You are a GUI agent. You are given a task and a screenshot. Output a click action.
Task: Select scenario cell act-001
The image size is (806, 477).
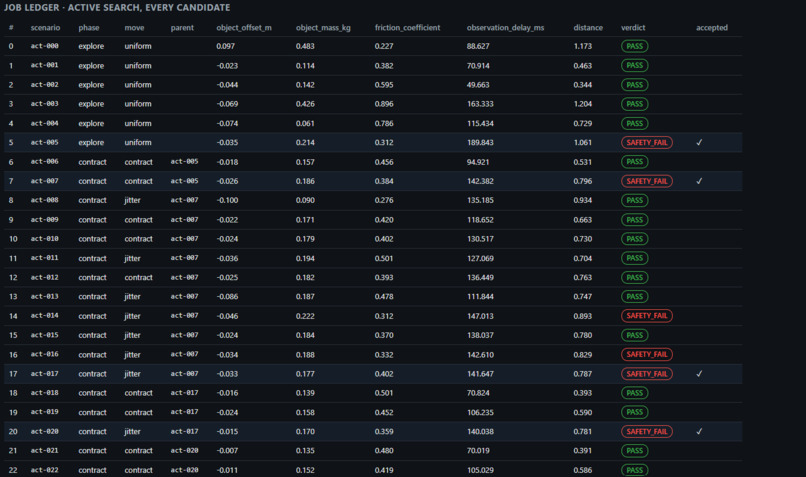(x=44, y=65)
